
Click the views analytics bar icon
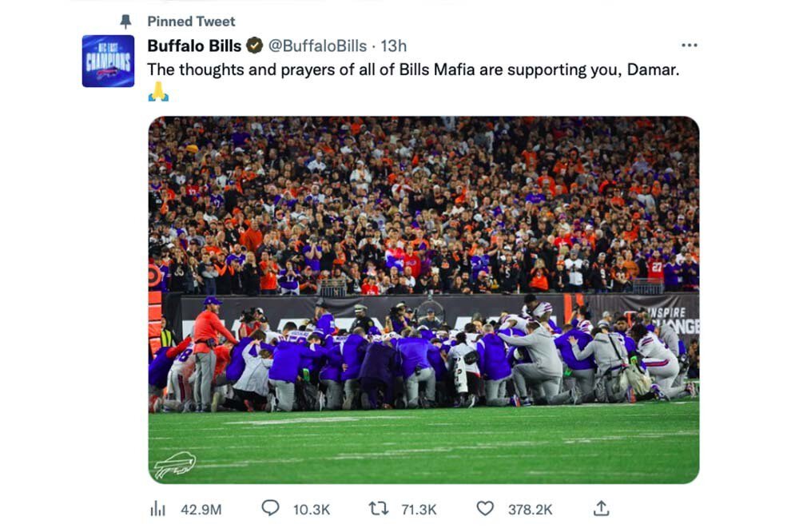[x=157, y=508]
